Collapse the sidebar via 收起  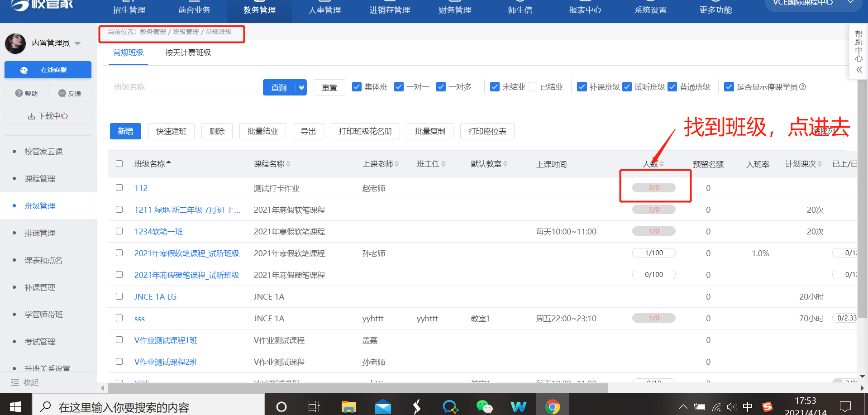25,382
